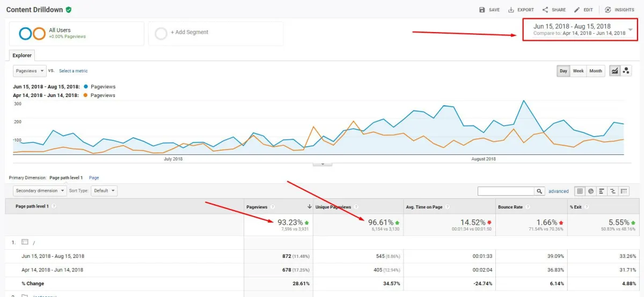Click the advanced filter link
The image size is (644, 297).
pos(559,191)
